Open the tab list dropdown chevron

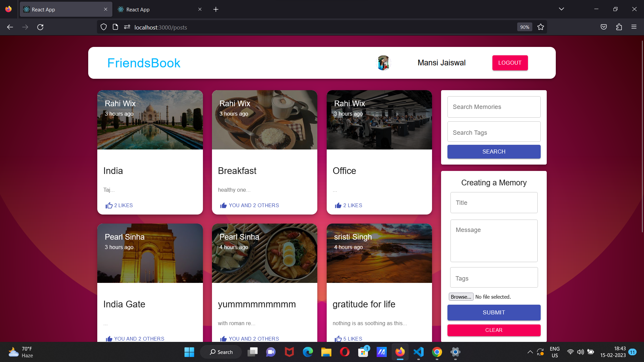coord(562,9)
